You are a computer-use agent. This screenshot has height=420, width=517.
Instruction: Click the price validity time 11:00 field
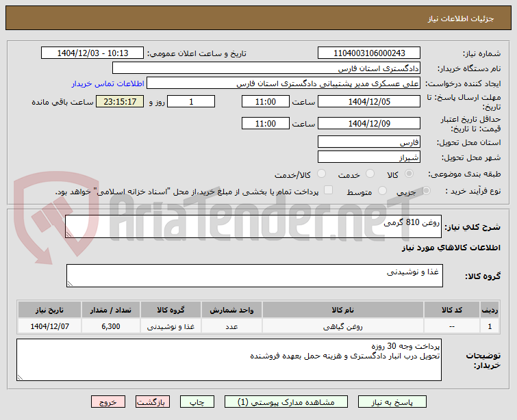click(266, 123)
